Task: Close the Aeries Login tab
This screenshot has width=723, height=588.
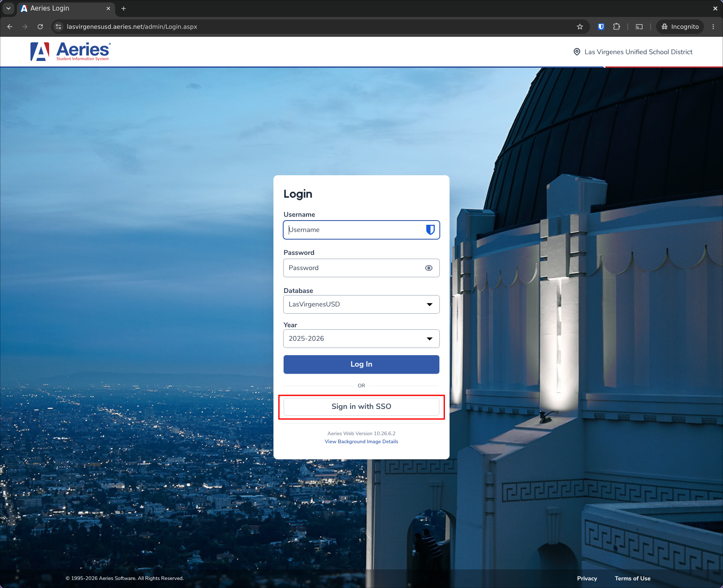Action: 108,8
